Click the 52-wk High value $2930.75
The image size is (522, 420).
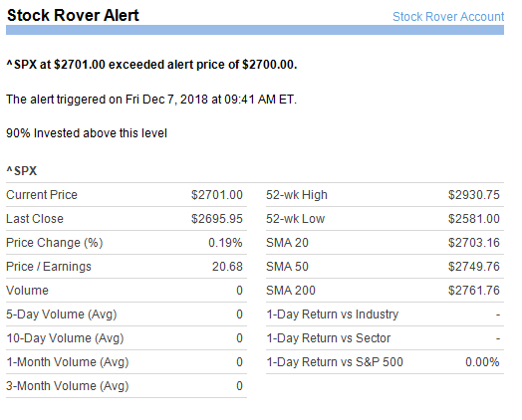point(474,195)
